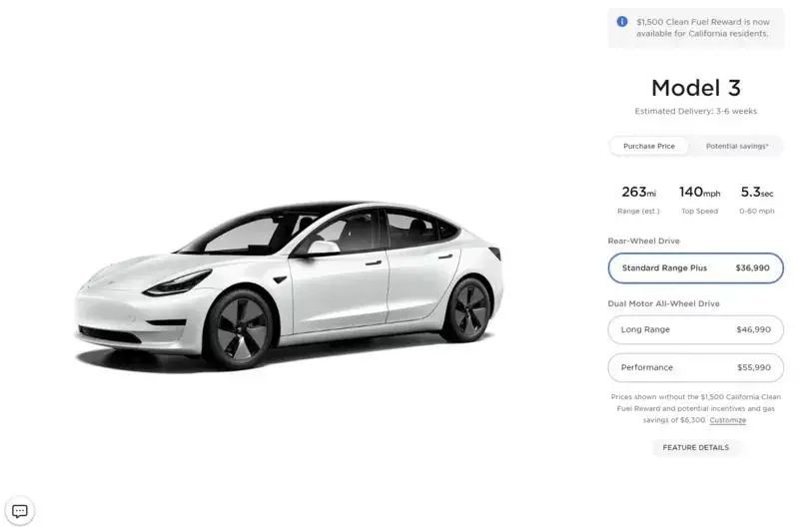Click the Model 3 heading
The width and height of the screenshot is (799, 532).
click(695, 88)
